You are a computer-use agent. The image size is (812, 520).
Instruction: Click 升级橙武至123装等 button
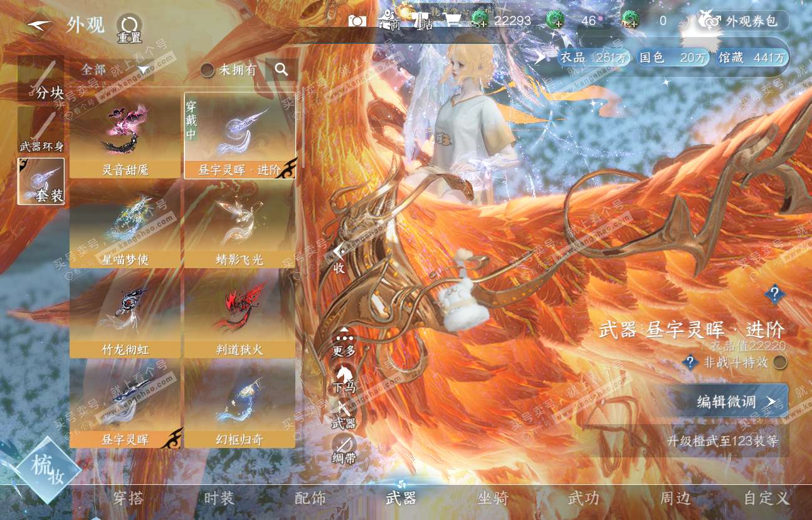(x=723, y=441)
